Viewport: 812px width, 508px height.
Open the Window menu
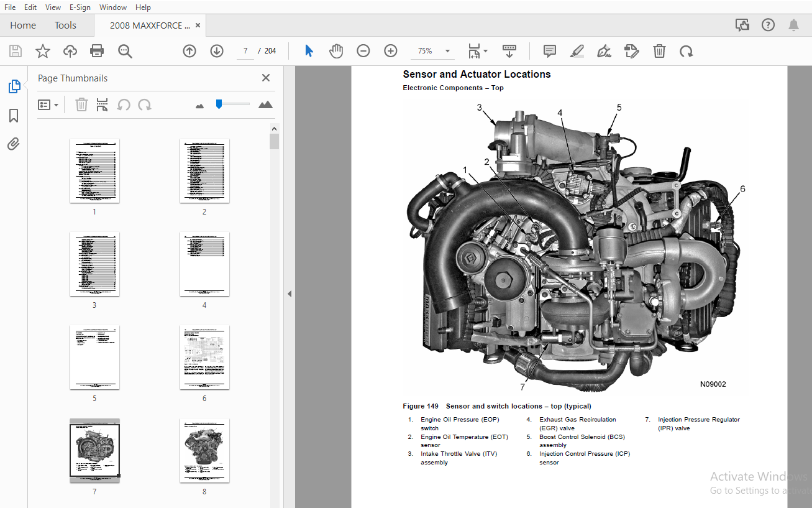coord(113,7)
